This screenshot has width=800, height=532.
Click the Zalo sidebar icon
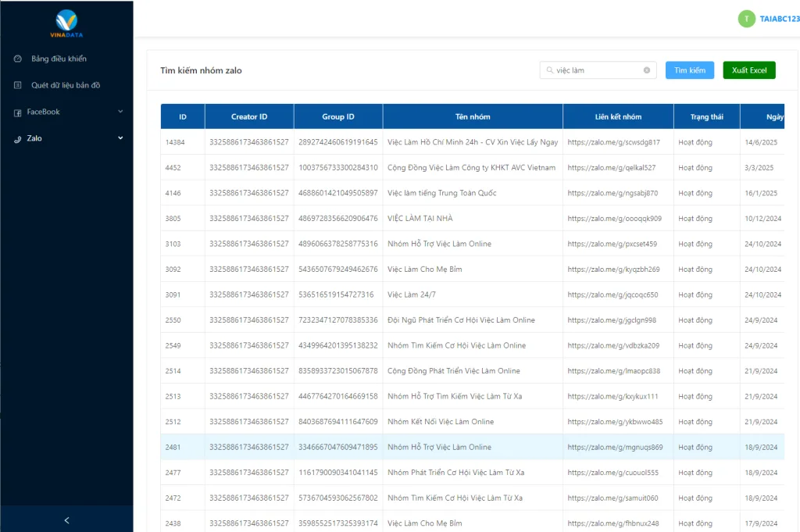[x=18, y=139]
